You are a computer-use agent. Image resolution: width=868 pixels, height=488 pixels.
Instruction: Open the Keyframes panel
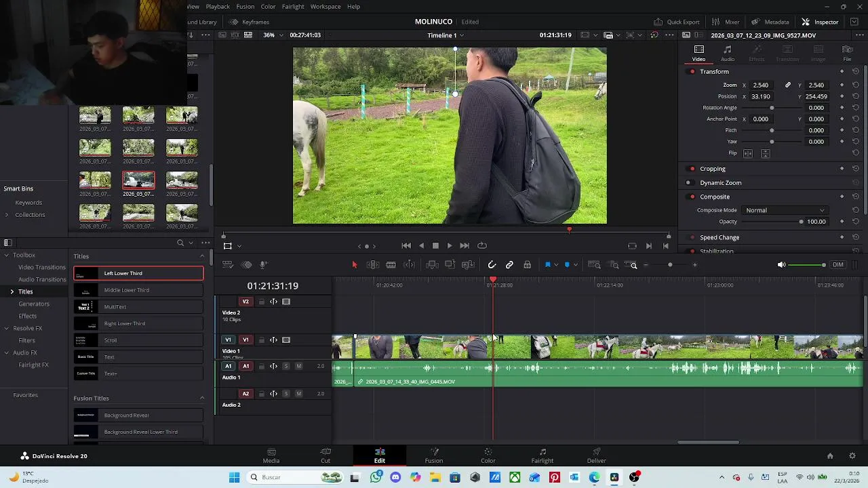click(249, 22)
